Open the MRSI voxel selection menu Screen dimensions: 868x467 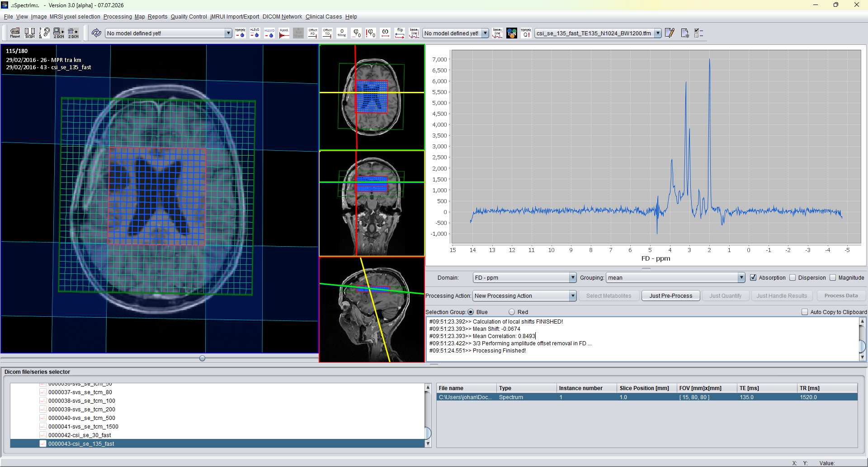coord(75,17)
